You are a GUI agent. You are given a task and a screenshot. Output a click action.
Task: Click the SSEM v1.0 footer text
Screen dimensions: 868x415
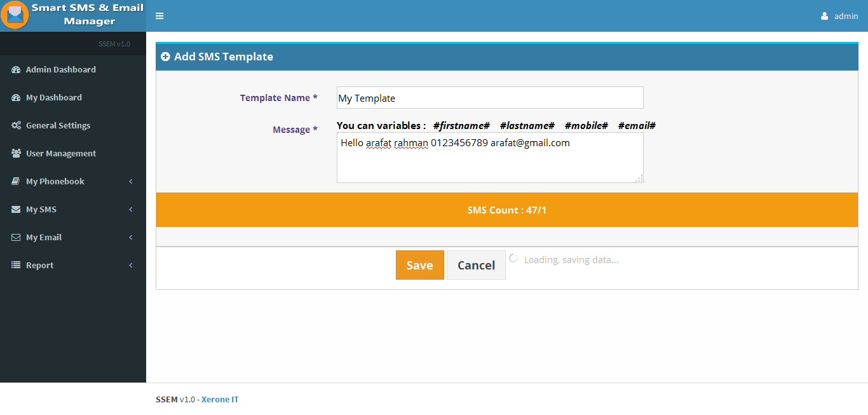[175, 399]
